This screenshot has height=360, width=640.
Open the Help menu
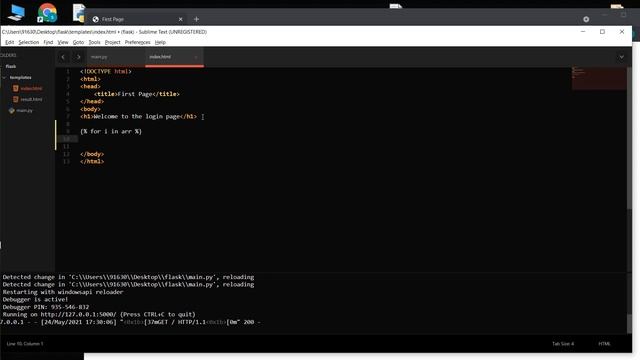click(x=160, y=42)
